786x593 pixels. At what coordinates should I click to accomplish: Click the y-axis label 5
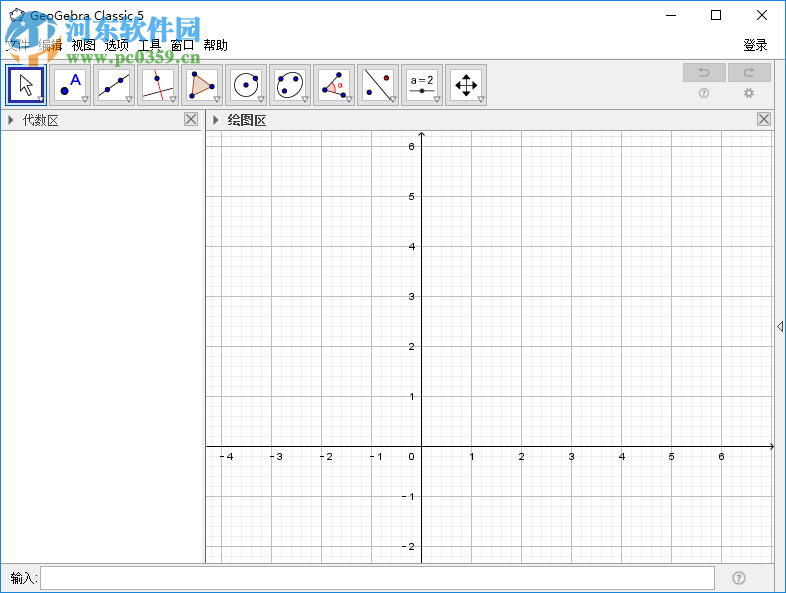pos(412,196)
